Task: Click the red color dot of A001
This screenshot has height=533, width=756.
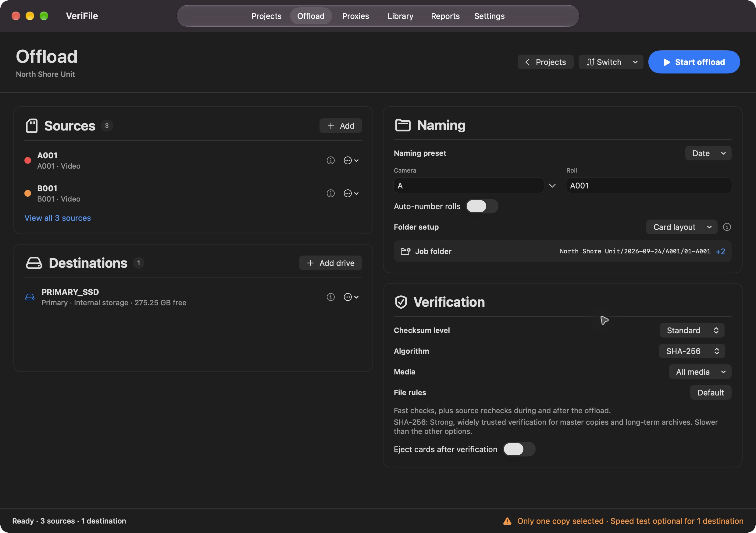Action: tap(28, 160)
